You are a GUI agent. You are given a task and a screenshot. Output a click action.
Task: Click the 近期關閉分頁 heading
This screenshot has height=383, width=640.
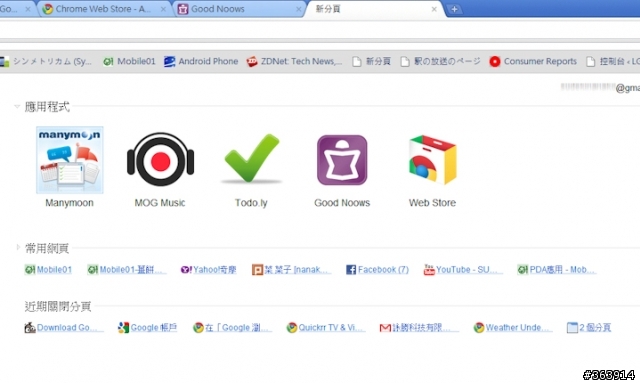coord(58,306)
